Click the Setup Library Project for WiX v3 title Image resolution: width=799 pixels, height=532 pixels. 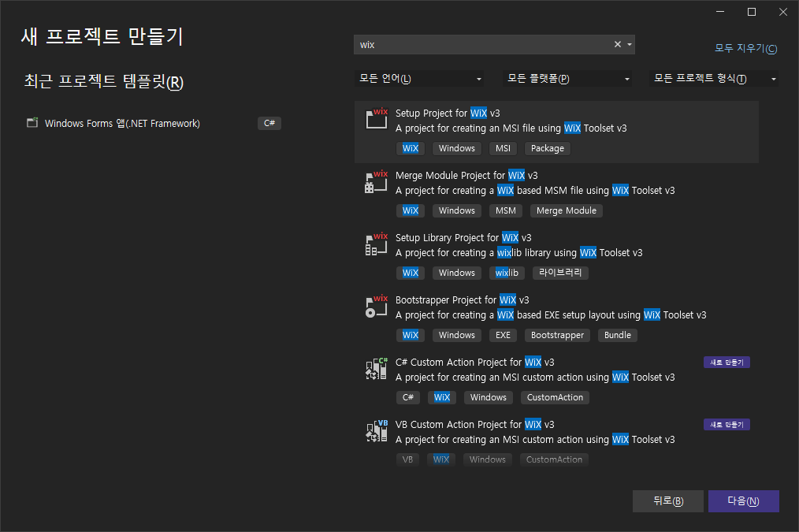coord(463,237)
